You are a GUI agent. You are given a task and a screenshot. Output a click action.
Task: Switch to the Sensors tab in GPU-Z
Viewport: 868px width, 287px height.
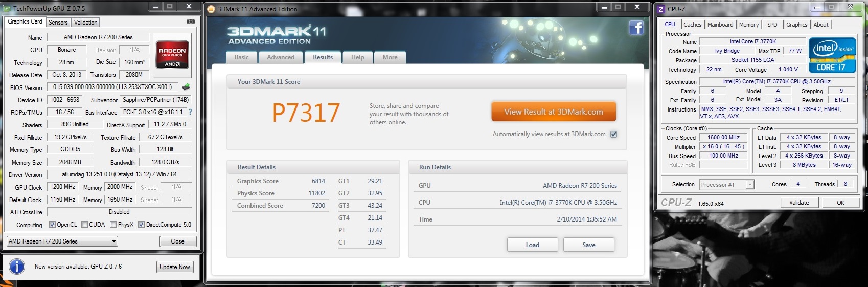[58, 23]
